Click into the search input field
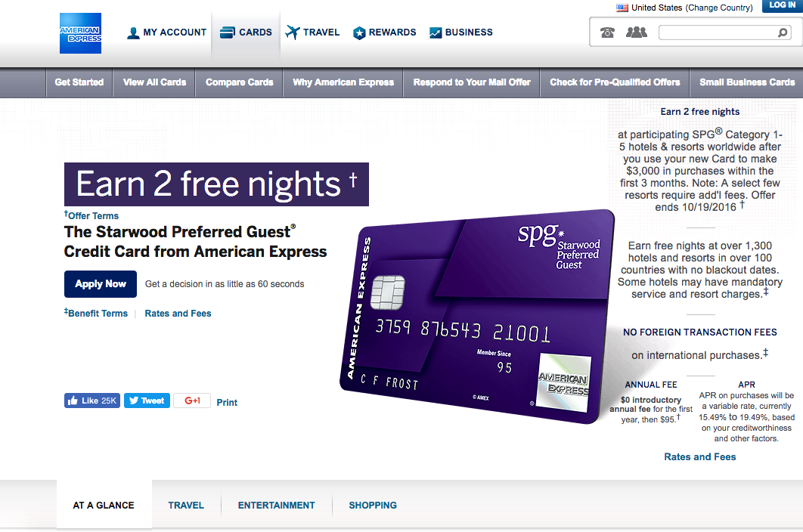 718,32
